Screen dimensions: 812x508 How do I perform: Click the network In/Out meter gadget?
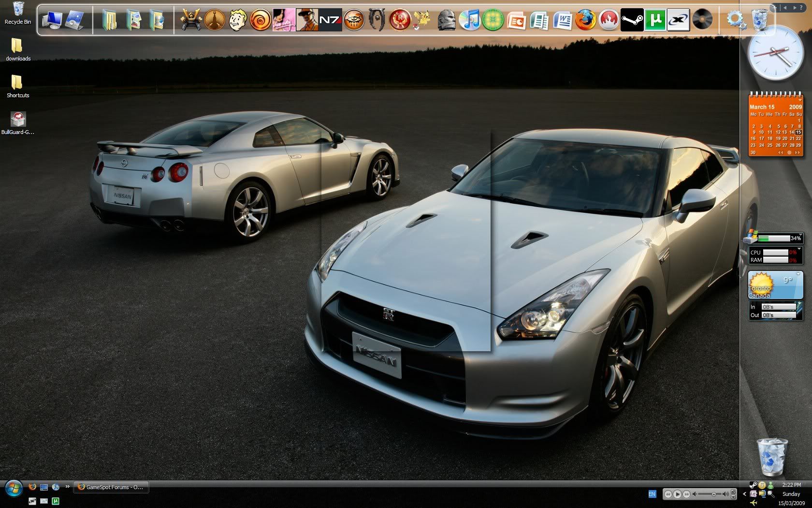pyautogui.click(x=776, y=311)
